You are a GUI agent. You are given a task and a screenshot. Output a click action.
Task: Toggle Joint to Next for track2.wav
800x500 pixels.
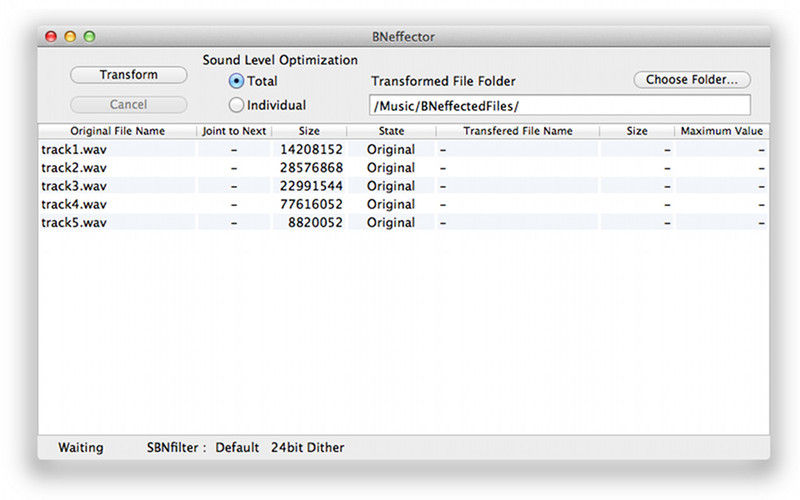pyautogui.click(x=234, y=168)
